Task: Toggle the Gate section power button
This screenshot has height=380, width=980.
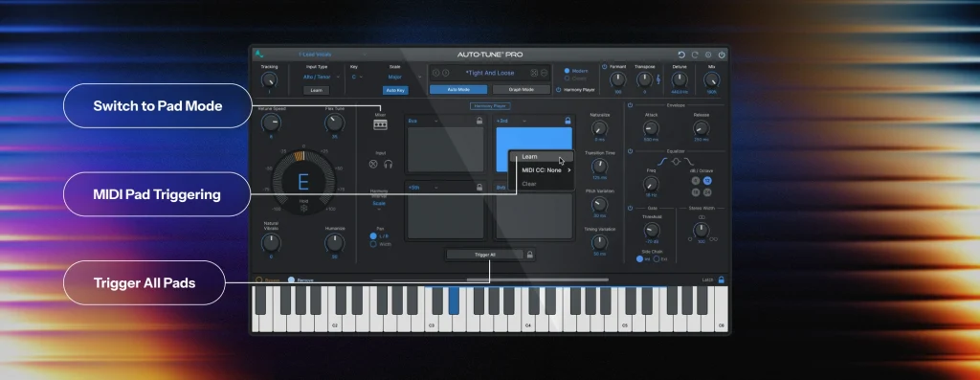Action: click(630, 208)
